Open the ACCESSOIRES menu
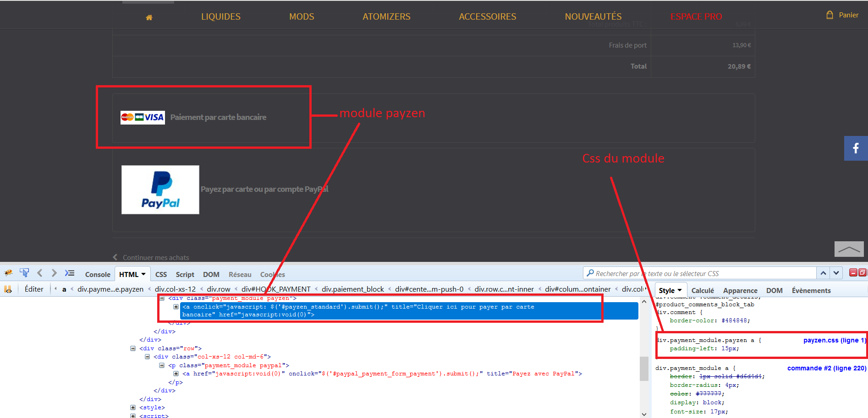 coord(488,16)
